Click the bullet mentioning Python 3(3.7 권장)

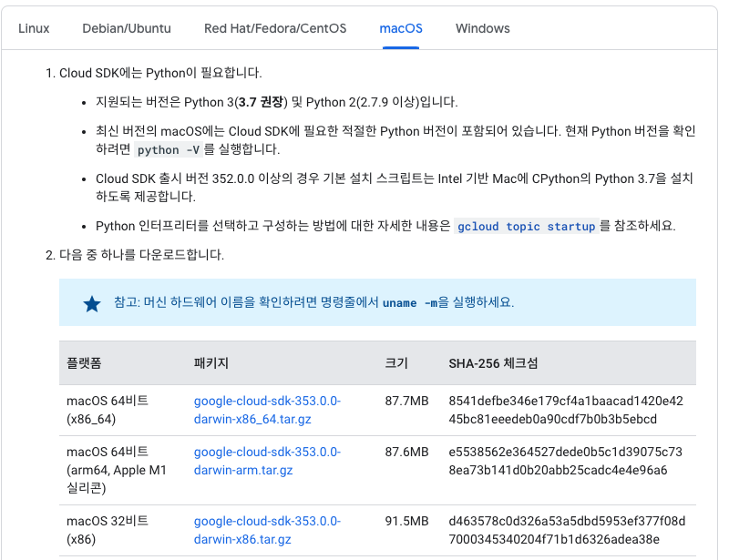tap(277, 102)
